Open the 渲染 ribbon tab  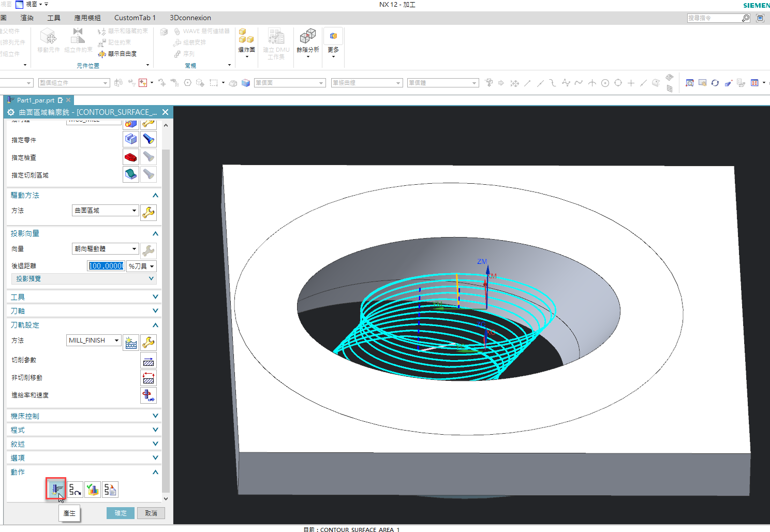click(27, 18)
